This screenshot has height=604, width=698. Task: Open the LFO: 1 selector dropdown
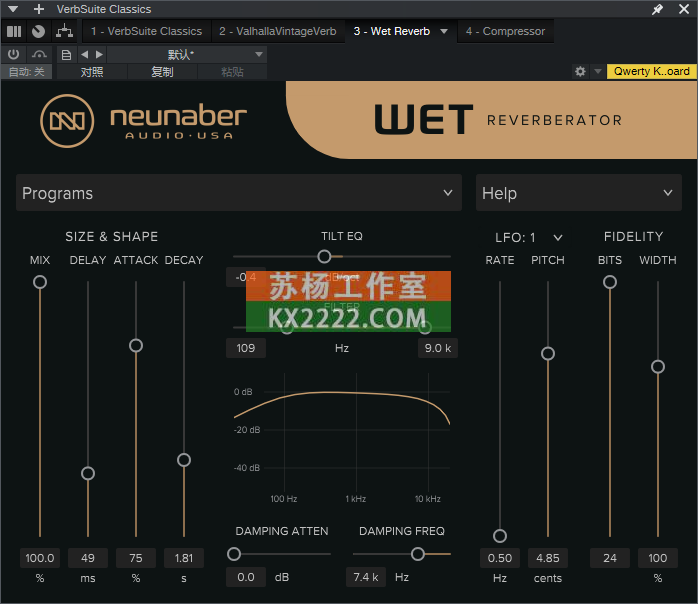click(528, 237)
